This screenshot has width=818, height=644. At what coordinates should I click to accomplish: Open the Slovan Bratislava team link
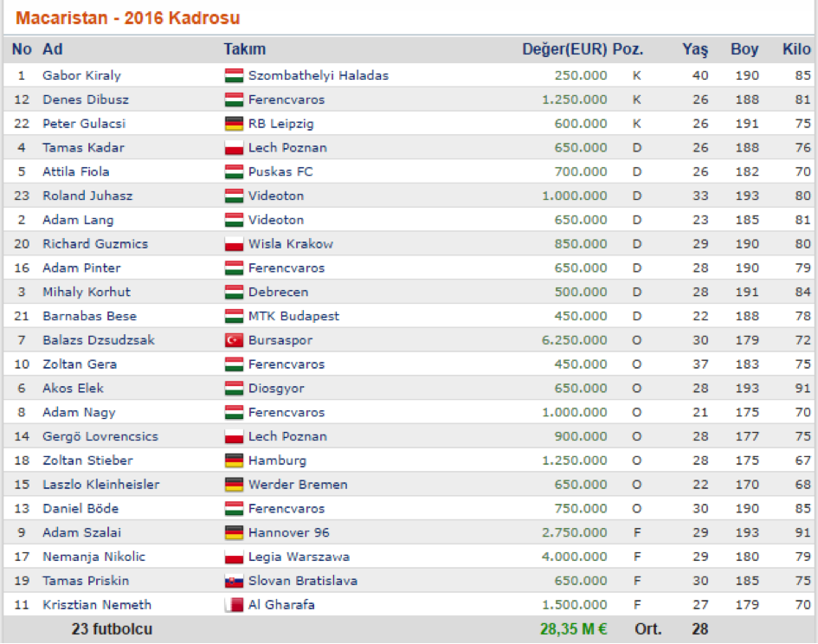[303, 580]
